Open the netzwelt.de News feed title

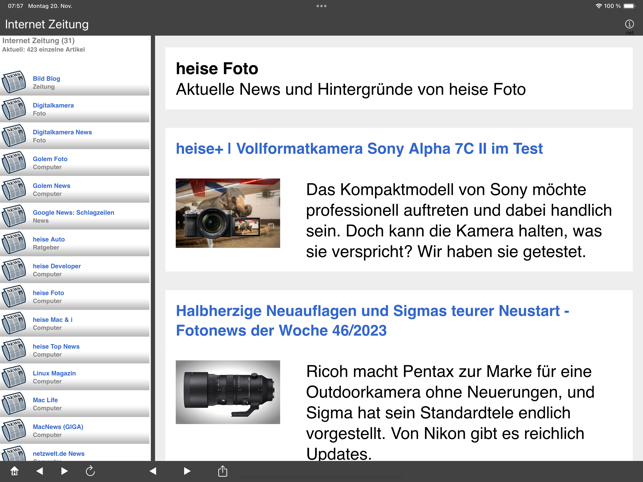click(58, 454)
